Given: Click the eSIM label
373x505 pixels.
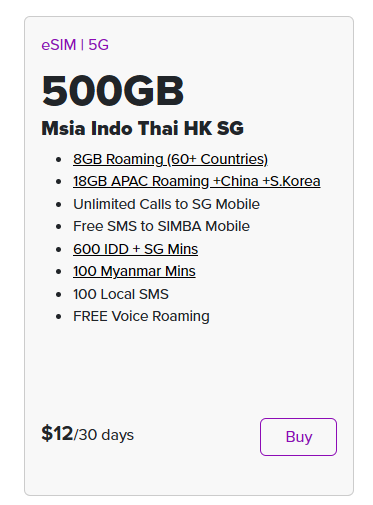Looking at the screenshot, I should 59,45.
